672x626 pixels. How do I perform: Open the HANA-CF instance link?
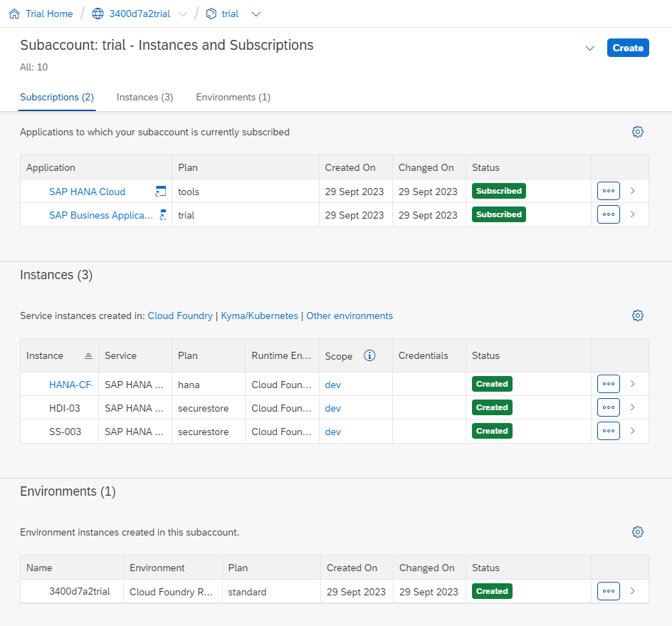(70, 385)
